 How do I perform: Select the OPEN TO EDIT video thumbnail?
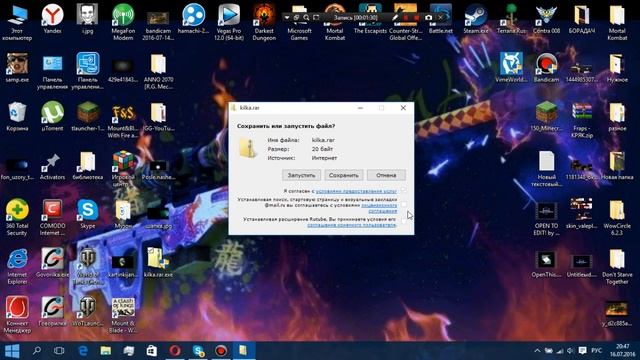tap(546, 218)
